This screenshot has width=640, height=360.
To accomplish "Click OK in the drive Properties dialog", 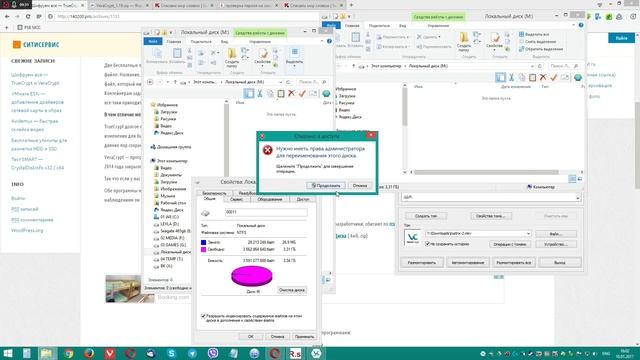I will (251, 337).
